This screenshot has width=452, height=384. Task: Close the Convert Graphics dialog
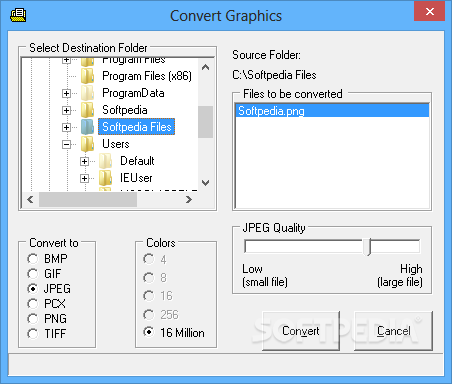(x=429, y=11)
